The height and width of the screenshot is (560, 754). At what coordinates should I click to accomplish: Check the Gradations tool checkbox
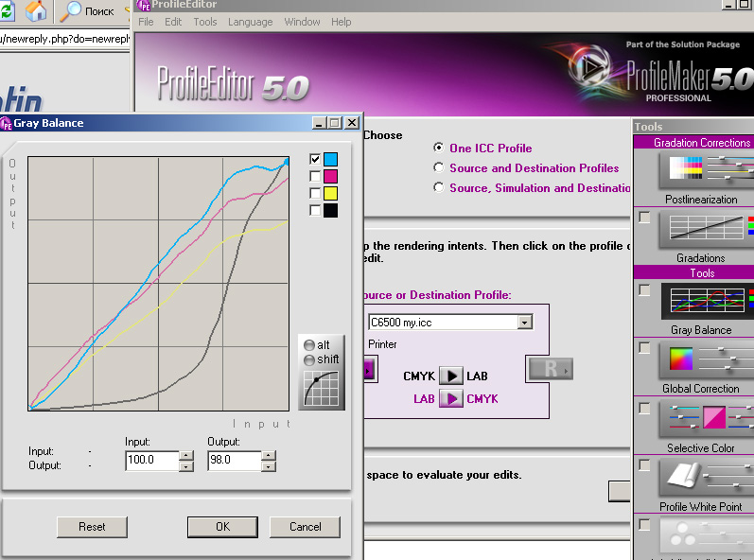point(644,218)
